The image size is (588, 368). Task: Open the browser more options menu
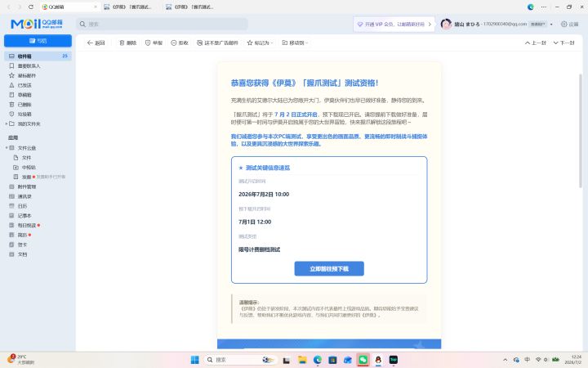543,7
